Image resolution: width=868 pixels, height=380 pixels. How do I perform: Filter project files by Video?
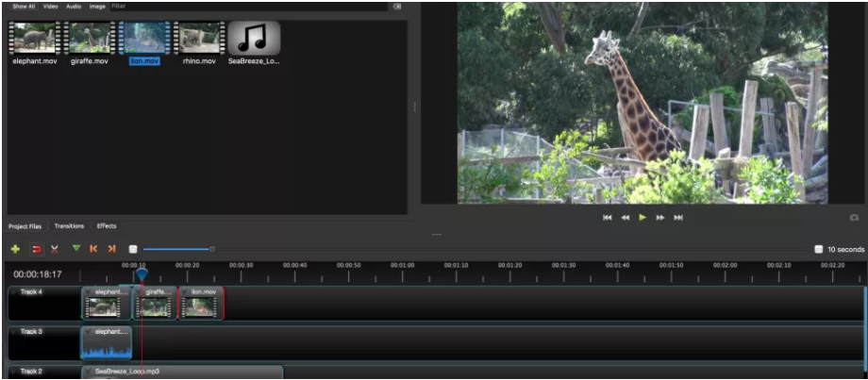[50, 7]
